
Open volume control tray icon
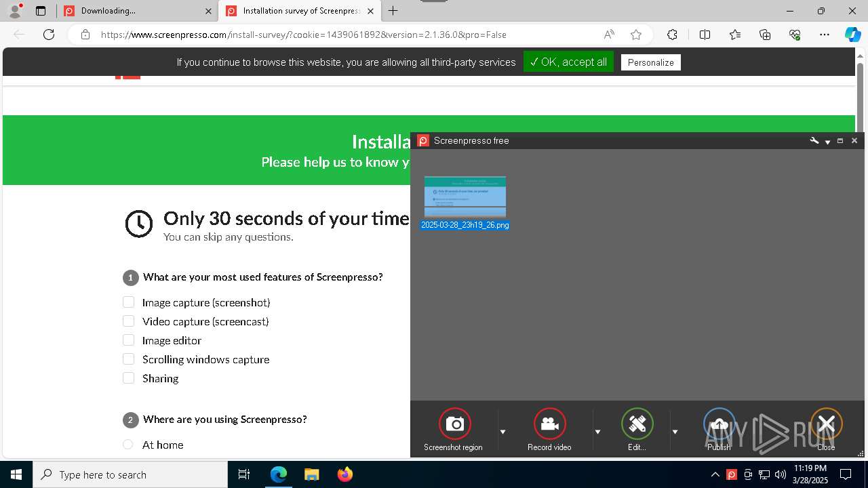(x=781, y=474)
